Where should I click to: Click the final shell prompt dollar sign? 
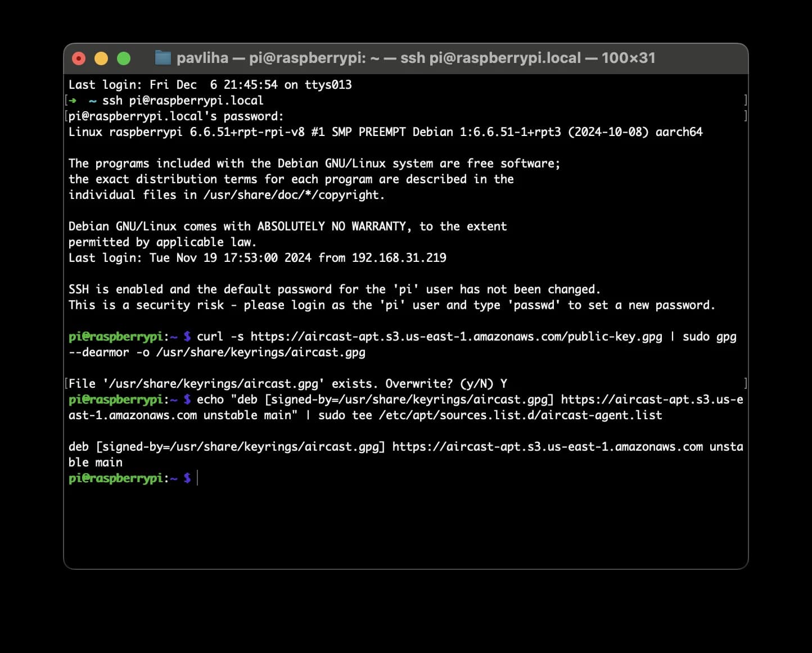(188, 478)
